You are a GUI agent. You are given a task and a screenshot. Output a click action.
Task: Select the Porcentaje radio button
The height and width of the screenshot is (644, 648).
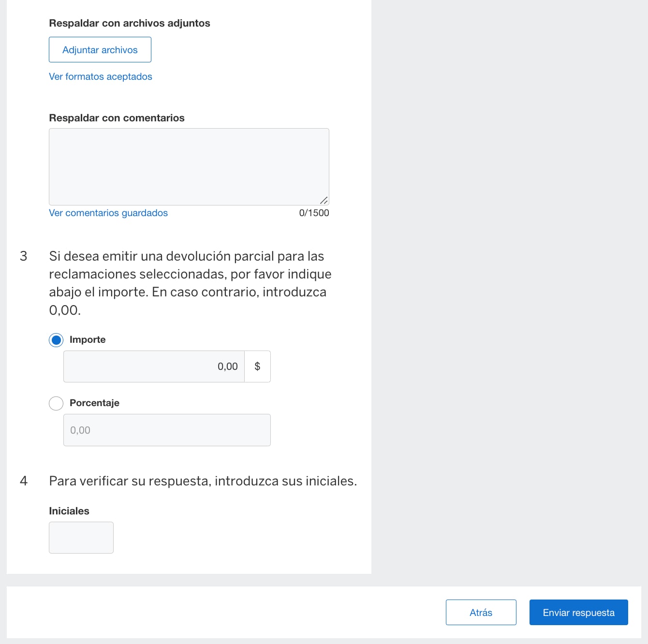[x=56, y=403]
